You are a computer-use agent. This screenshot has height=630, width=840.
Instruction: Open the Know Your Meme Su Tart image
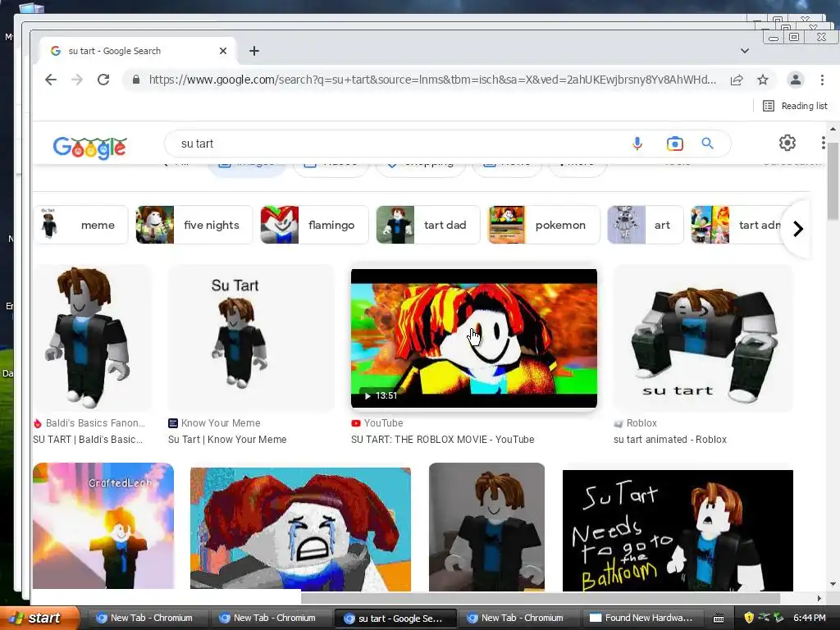click(x=251, y=337)
